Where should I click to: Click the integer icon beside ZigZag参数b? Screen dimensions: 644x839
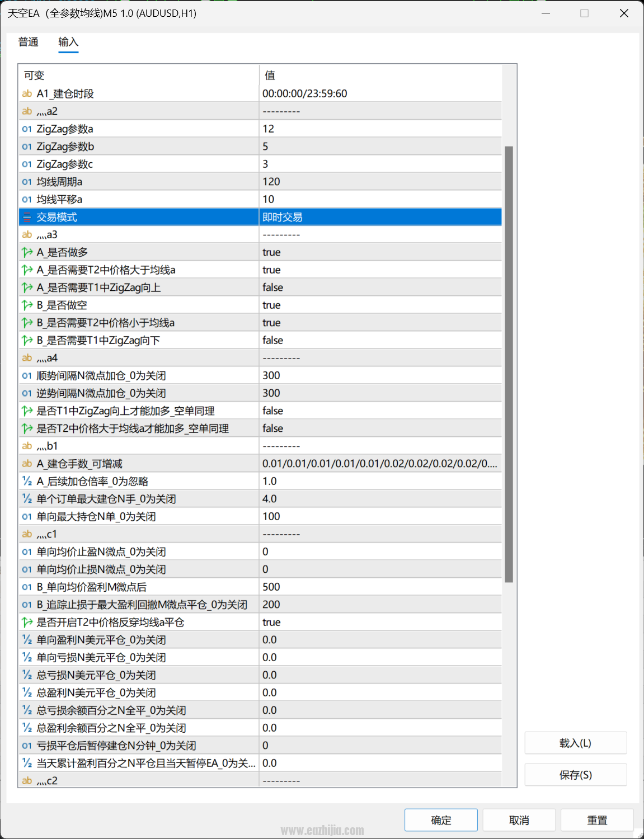coord(27,147)
